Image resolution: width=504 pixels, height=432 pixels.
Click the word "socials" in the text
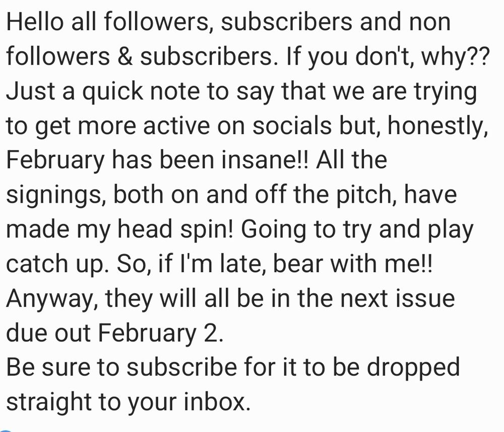(291, 126)
